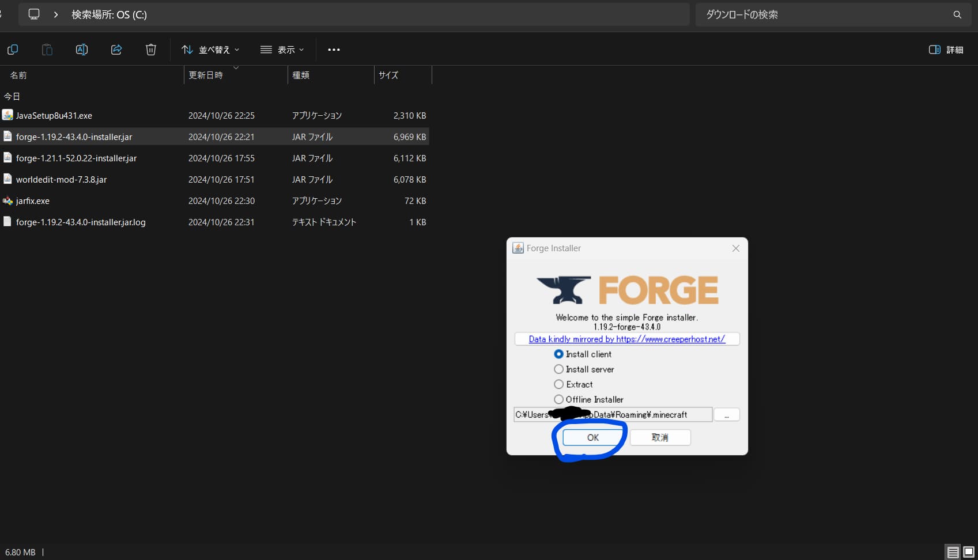Click the share icon in the toolbar
The width and height of the screenshot is (978, 560).
(116, 50)
